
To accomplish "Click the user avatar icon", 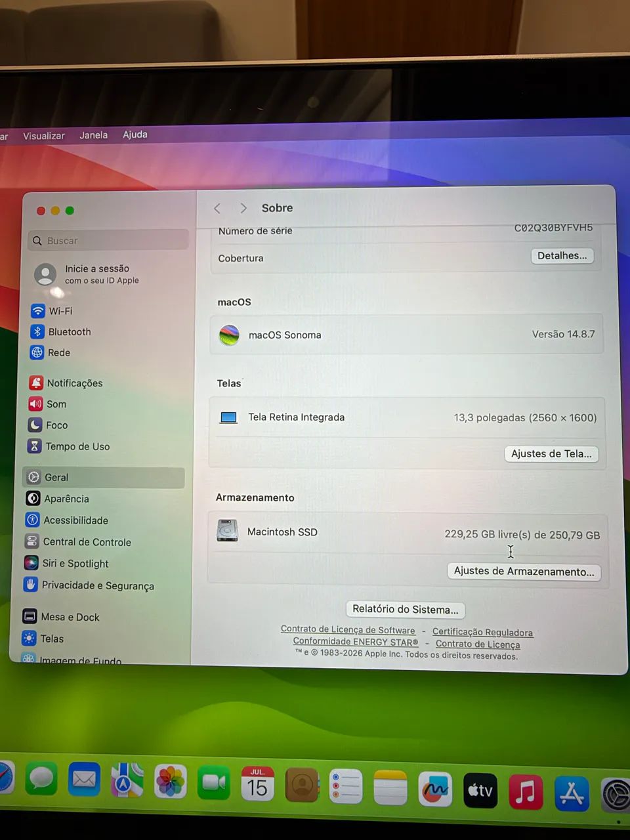I will coord(45,274).
